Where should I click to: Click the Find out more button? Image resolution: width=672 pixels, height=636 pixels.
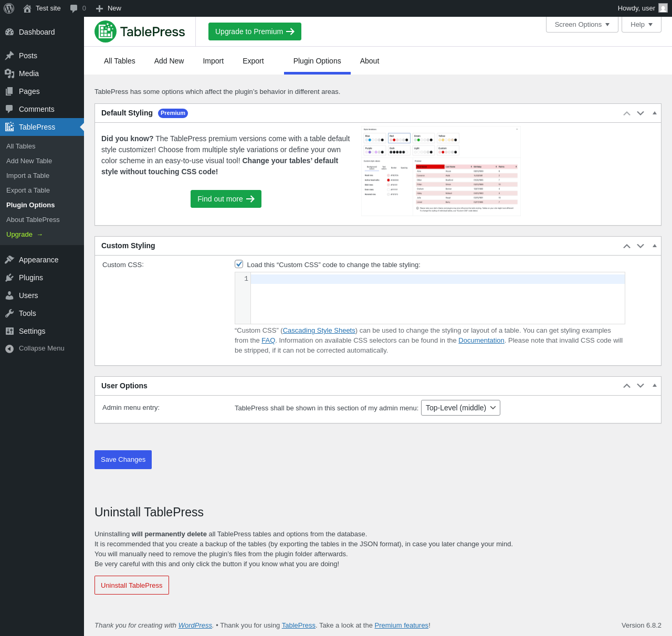(x=226, y=199)
